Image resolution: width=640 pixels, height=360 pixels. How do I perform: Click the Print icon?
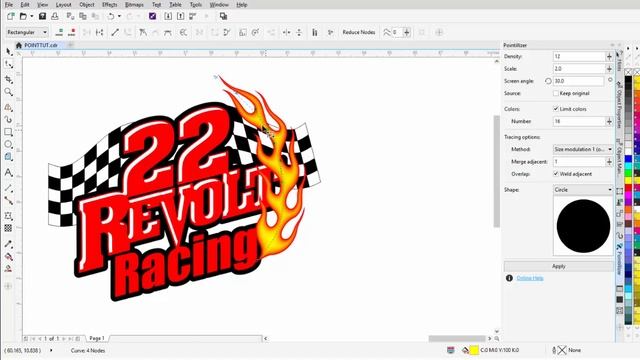click(x=55, y=16)
